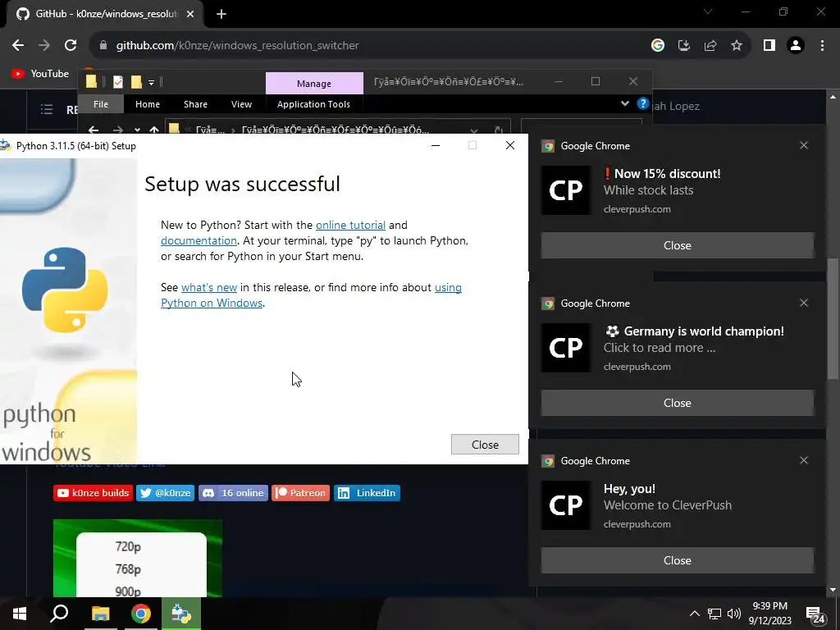The image size is (840, 630).
Task: Open Chrome profile avatar menu
Action: coord(796,46)
